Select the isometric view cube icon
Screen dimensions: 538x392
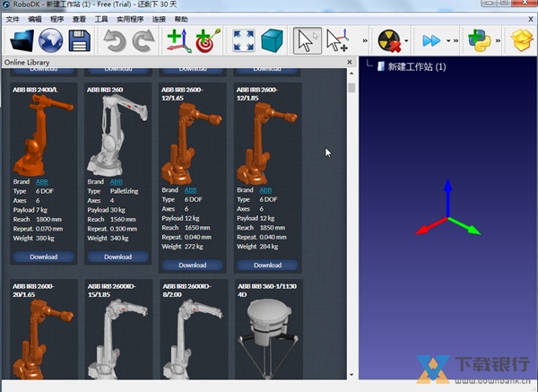coord(272,39)
